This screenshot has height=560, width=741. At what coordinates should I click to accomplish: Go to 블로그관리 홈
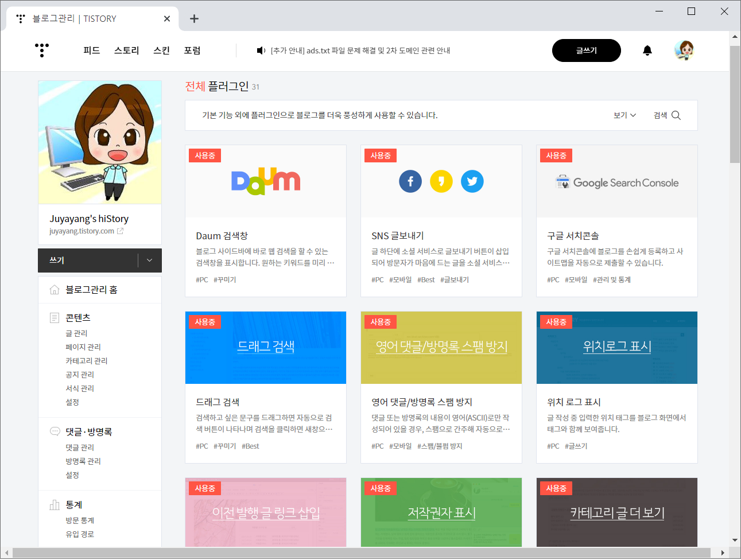91,290
